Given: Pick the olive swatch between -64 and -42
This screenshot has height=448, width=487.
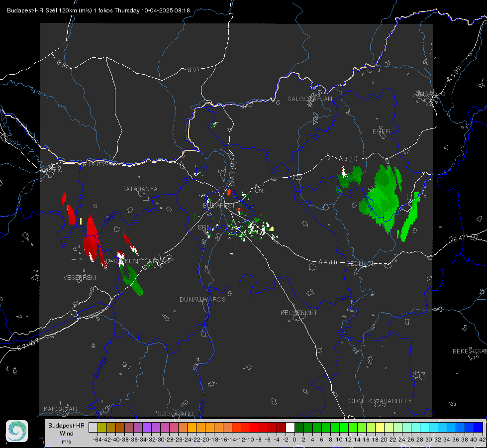Looking at the screenshot, I should coord(102,427).
